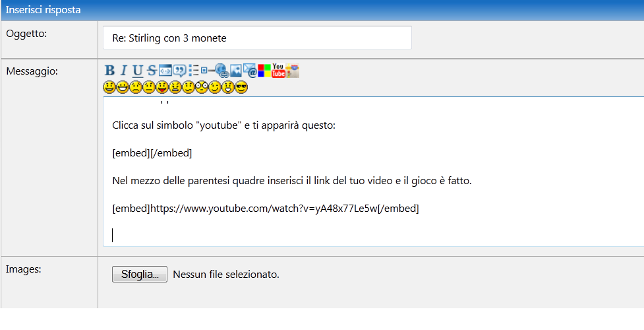Insert the slight smile emoticon
The width and height of the screenshot is (644, 330).
click(188, 87)
